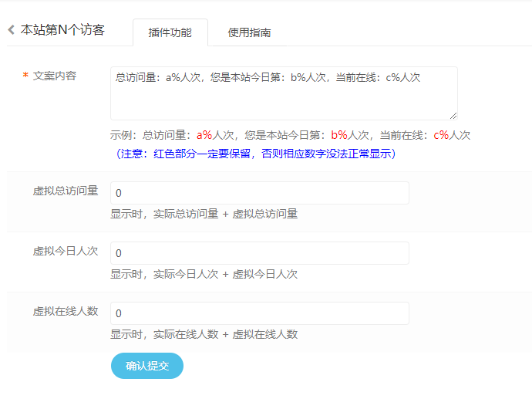This screenshot has height=409, width=532.
Task: Click the hint text under 虚拟在线人数 input
Action: [204, 334]
